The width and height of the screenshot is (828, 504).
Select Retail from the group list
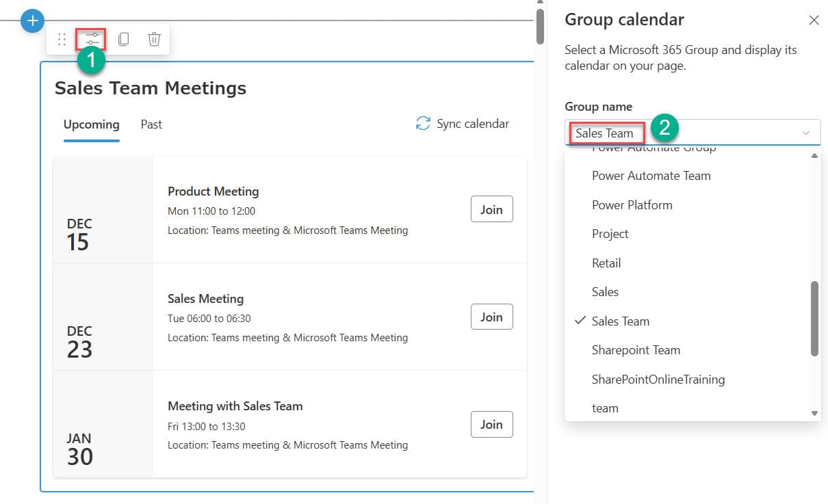[x=606, y=263]
